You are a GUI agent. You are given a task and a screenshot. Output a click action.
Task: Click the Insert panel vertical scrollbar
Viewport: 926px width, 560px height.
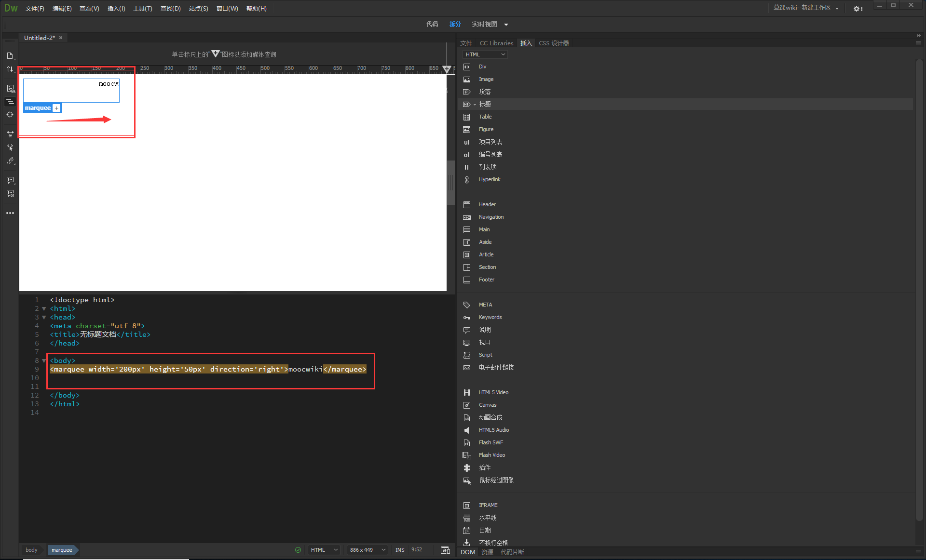(919, 289)
